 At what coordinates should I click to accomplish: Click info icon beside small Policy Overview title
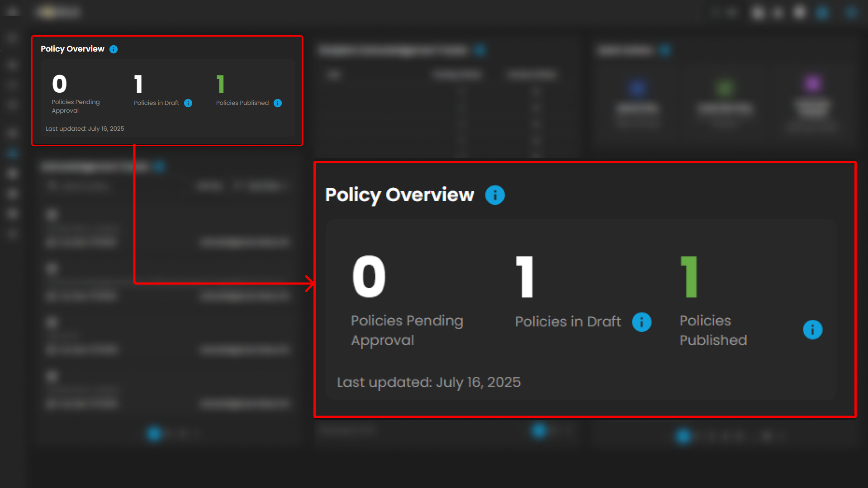[114, 49]
